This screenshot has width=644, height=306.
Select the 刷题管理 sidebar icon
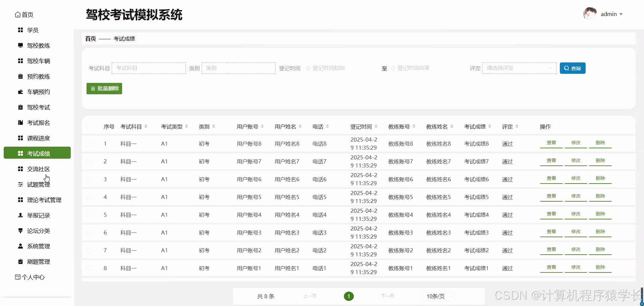pos(20,261)
